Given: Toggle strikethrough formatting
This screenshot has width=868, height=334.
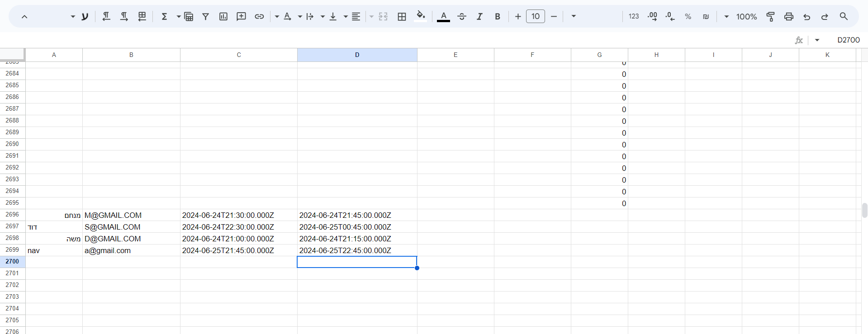Looking at the screenshot, I should pos(462,16).
